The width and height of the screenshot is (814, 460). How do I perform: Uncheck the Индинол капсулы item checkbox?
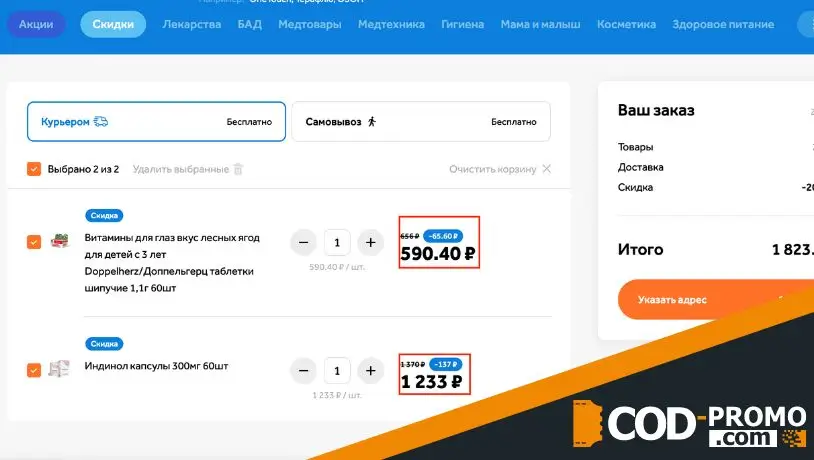coord(34,370)
